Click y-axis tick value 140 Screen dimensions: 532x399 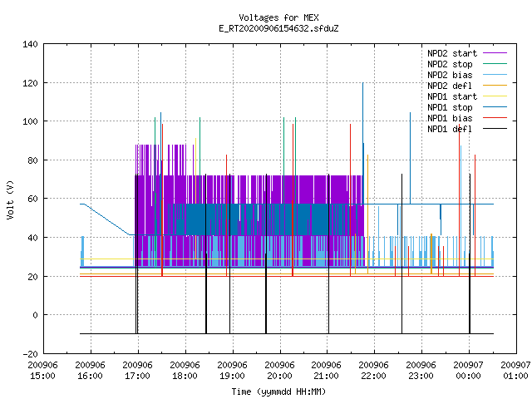[x=30, y=44]
